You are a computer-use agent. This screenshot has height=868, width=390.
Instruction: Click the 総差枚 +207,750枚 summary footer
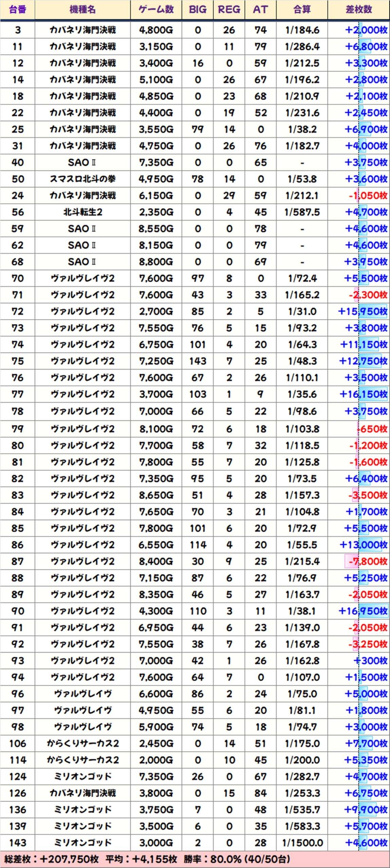point(195,860)
